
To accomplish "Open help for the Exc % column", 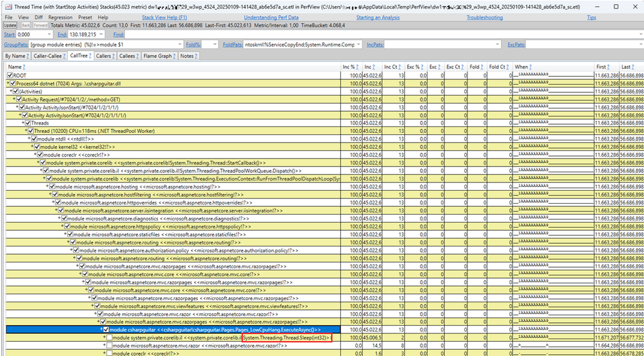I will (424, 67).
